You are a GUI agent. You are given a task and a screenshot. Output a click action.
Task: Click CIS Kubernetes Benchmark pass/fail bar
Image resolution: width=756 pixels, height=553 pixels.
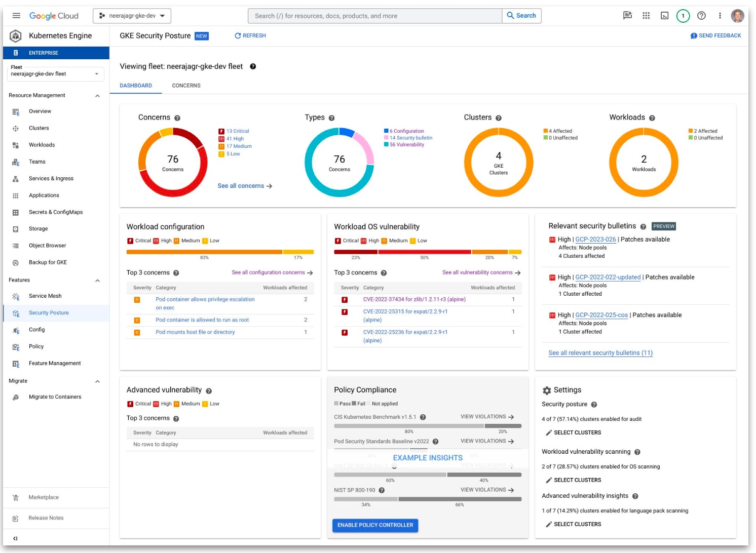[428, 426]
